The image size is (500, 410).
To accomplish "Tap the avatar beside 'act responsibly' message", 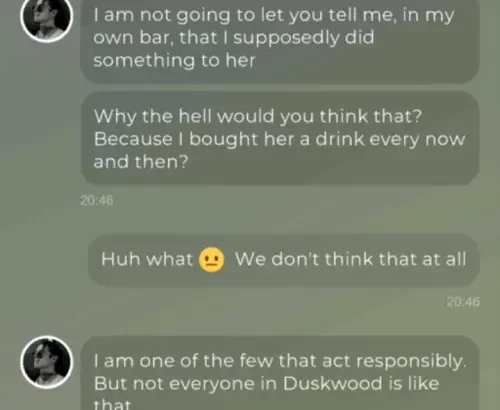I will point(47,362).
